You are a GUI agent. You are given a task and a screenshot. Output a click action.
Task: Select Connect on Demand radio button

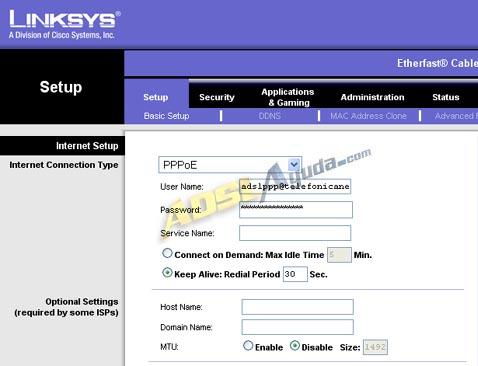click(x=167, y=253)
